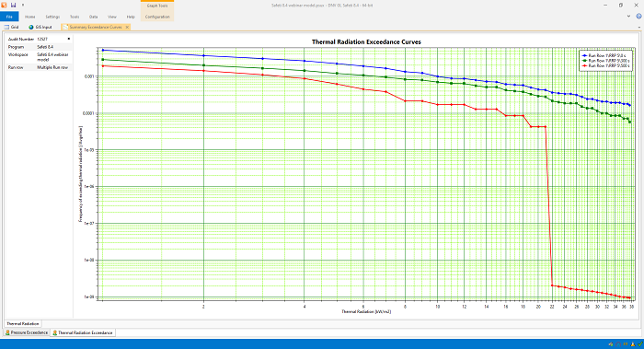The image size is (644, 349).
Task: Click the start point of the green curve
Action: 103,60
